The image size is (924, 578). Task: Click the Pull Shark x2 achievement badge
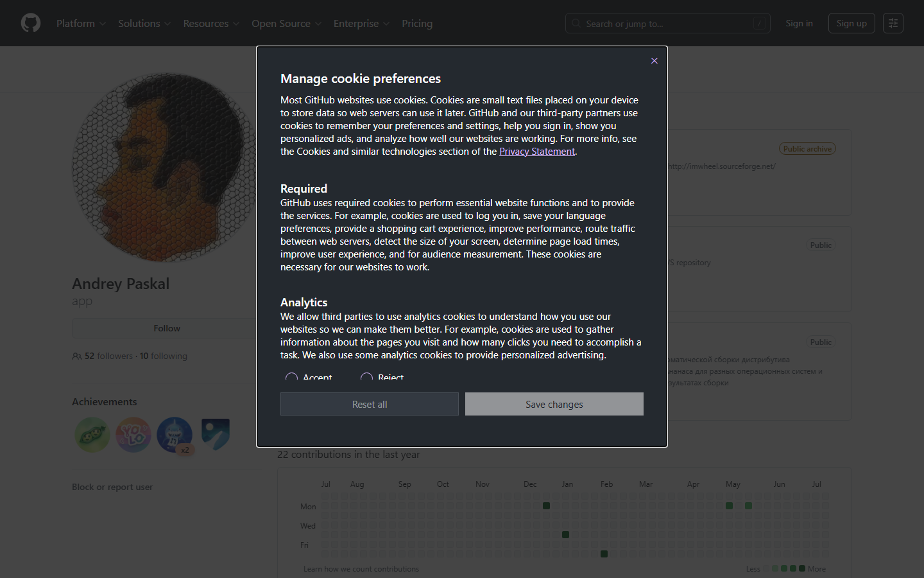tap(175, 434)
